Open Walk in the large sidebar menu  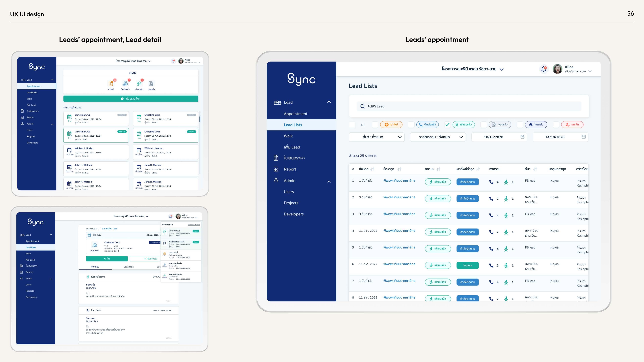(288, 136)
